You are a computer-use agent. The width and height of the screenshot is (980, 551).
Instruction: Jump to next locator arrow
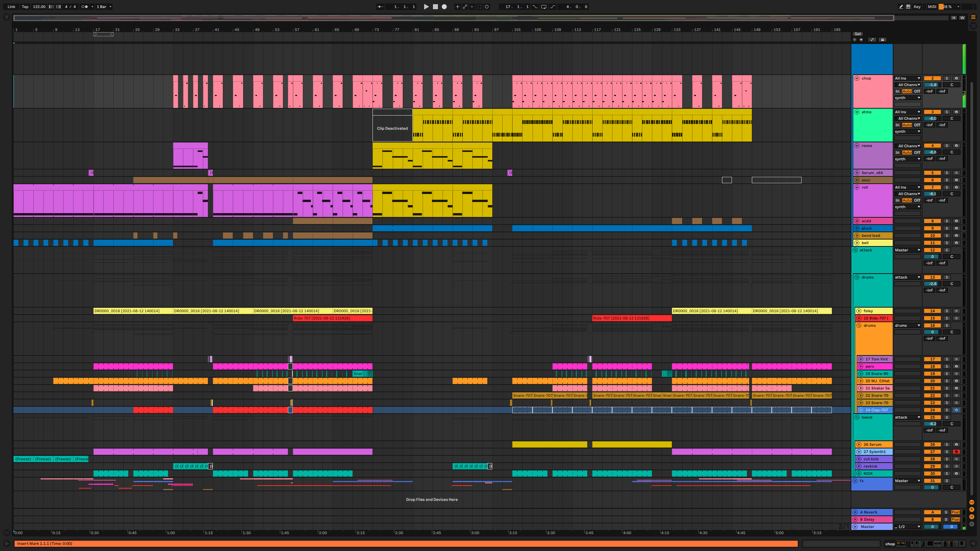coord(861,40)
